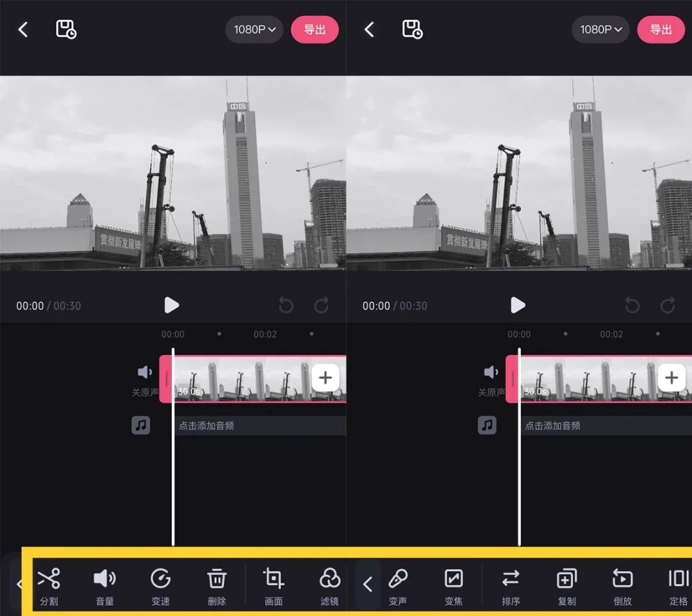This screenshot has width=692, height=616.
Task: Tap the plus button to add a clip
Action: click(325, 378)
